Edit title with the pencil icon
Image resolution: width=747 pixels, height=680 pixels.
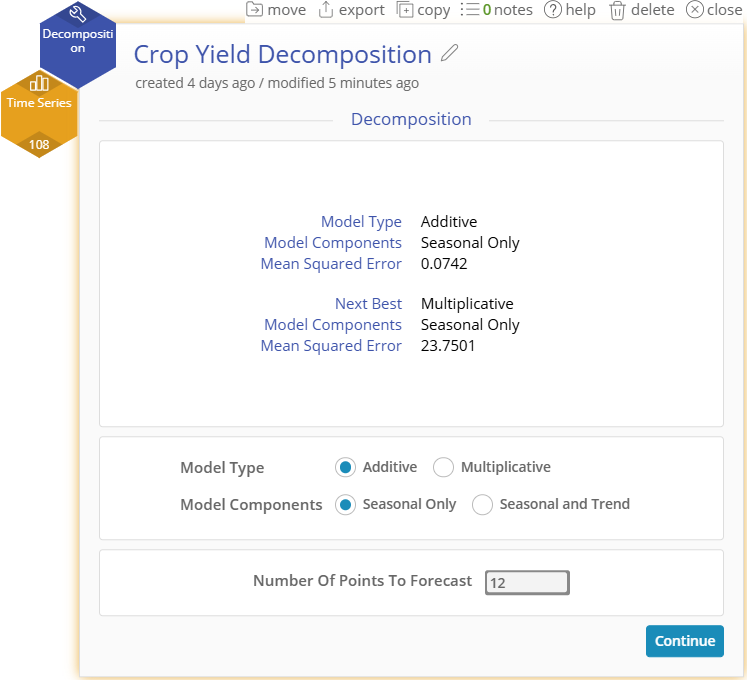pyautogui.click(x=449, y=53)
